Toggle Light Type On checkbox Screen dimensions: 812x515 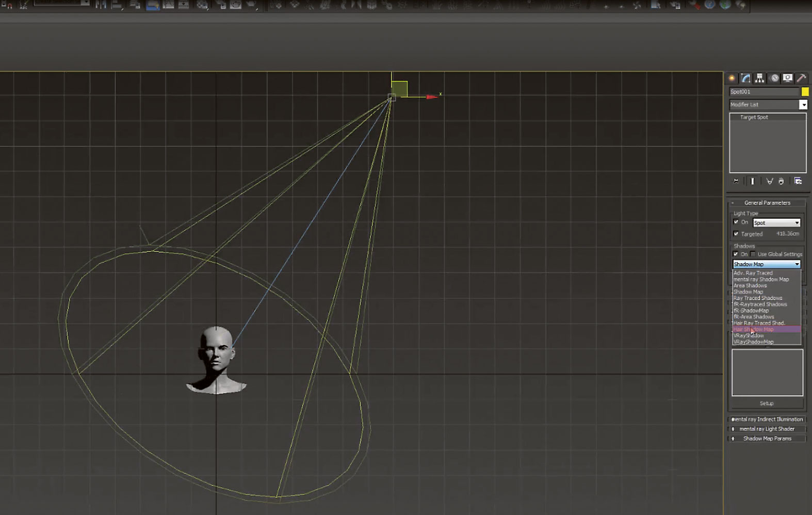click(736, 222)
